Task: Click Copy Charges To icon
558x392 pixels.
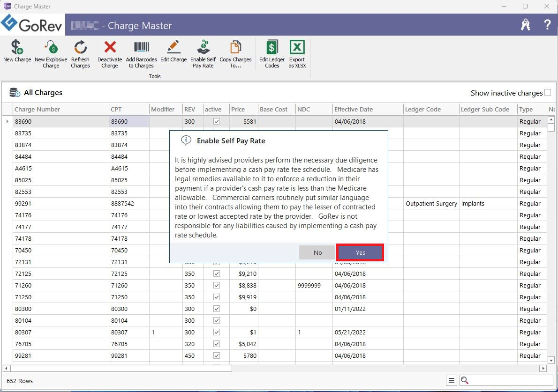Action: (x=235, y=47)
